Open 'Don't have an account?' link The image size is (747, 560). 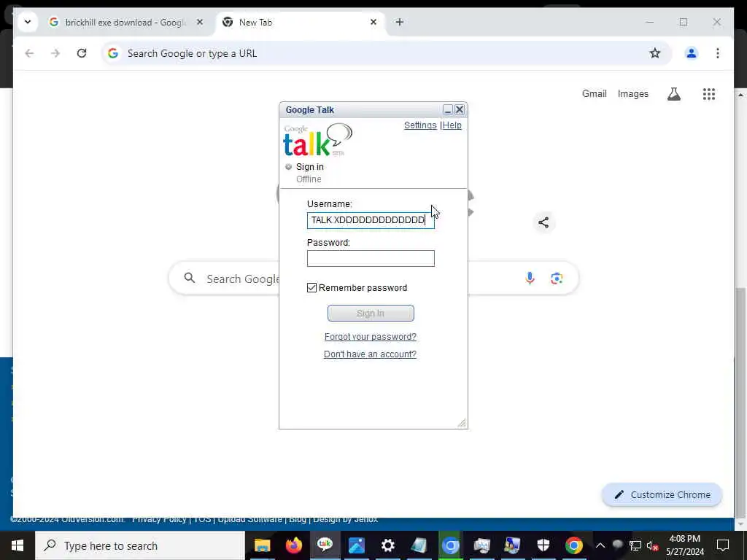pyautogui.click(x=370, y=354)
